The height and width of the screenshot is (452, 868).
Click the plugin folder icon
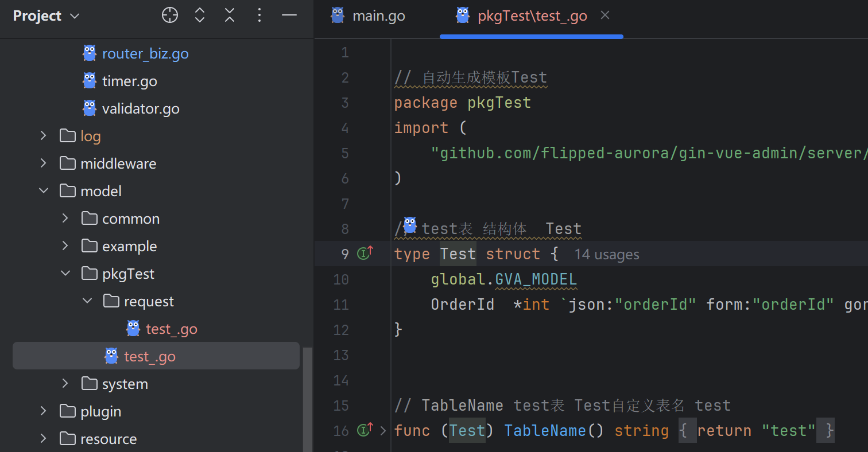pyautogui.click(x=68, y=411)
